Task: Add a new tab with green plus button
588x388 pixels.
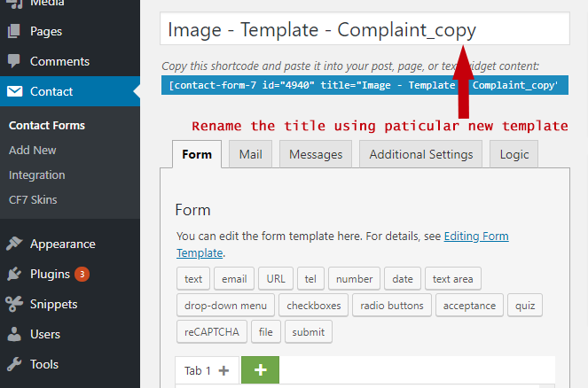Action: (260, 370)
